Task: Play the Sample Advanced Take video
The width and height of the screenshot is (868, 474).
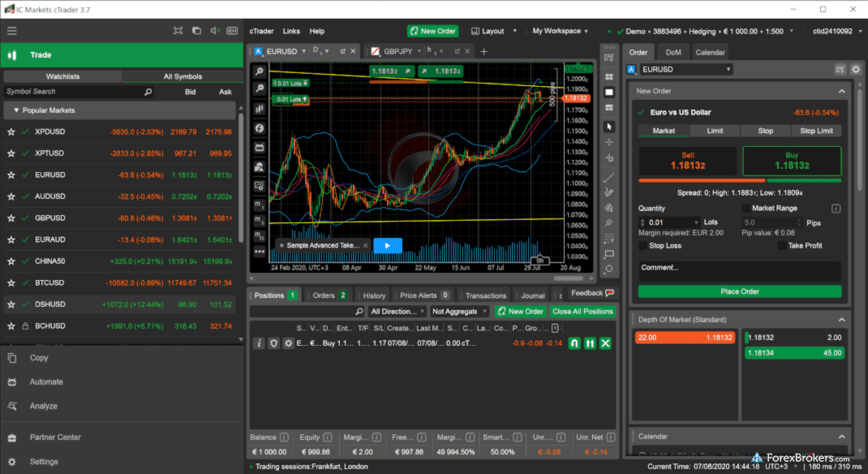Action: tap(388, 245)
